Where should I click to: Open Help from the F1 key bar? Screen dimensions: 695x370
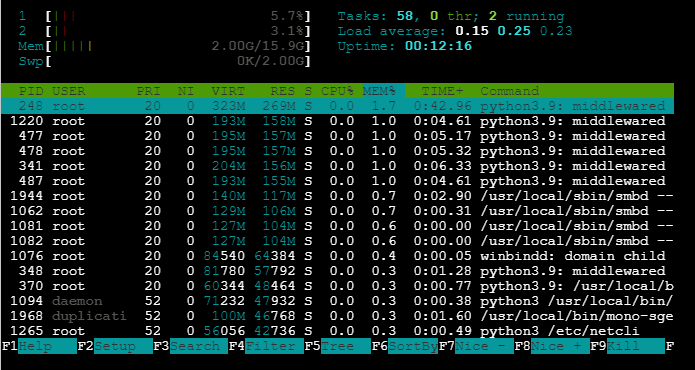[47, 346]
